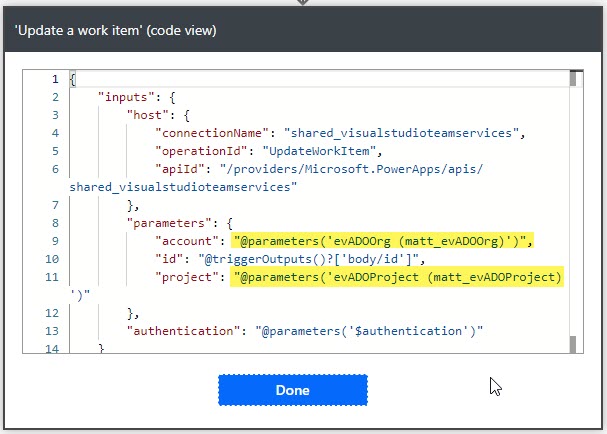
Task: Click the "authentication" key on line 13
Action: click(x=183, y=331)
